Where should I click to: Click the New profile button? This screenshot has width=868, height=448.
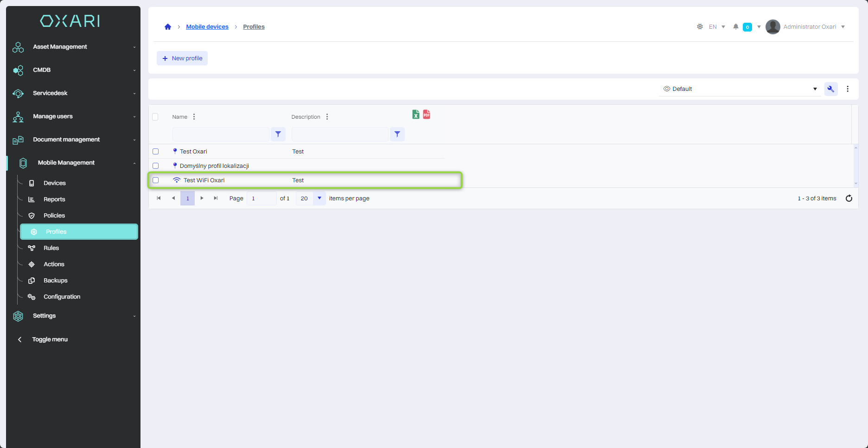coord(182,58)
